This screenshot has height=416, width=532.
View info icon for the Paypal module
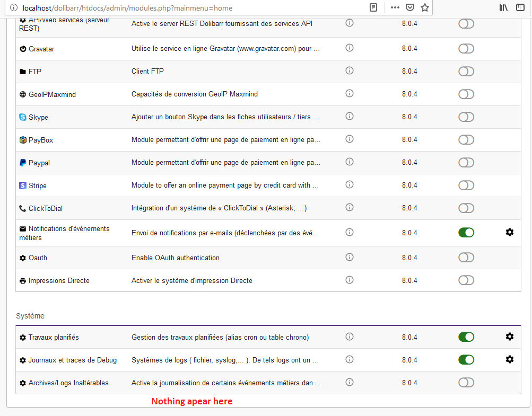[349, 162]
